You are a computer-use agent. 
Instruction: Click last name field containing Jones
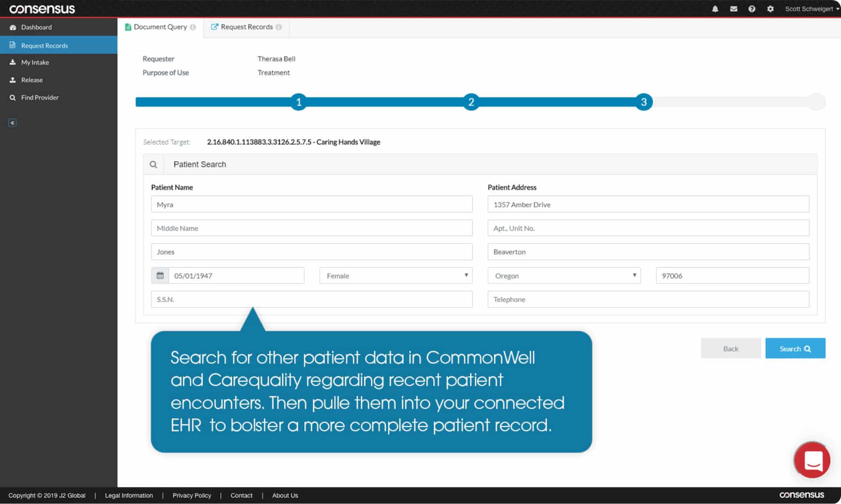(x=312, y=252)
